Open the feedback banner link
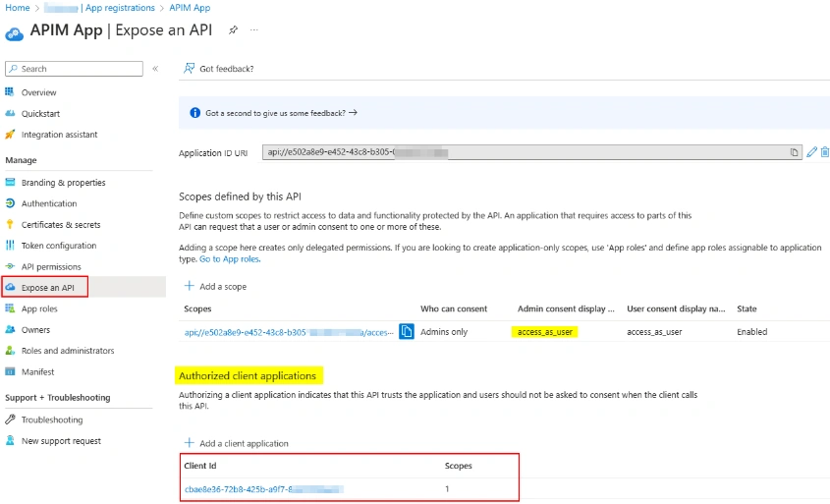The height and width of the screenshot is (504, 830). point(281,113)
